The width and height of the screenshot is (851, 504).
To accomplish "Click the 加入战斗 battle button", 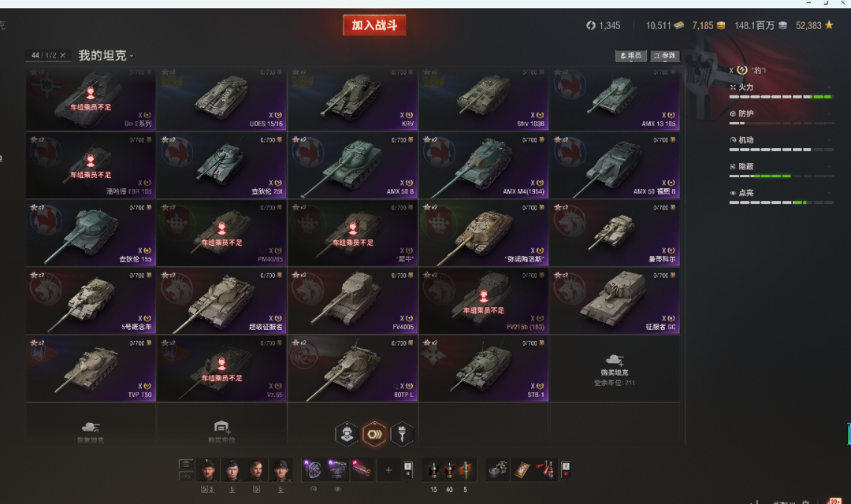I will click(374, 25).
